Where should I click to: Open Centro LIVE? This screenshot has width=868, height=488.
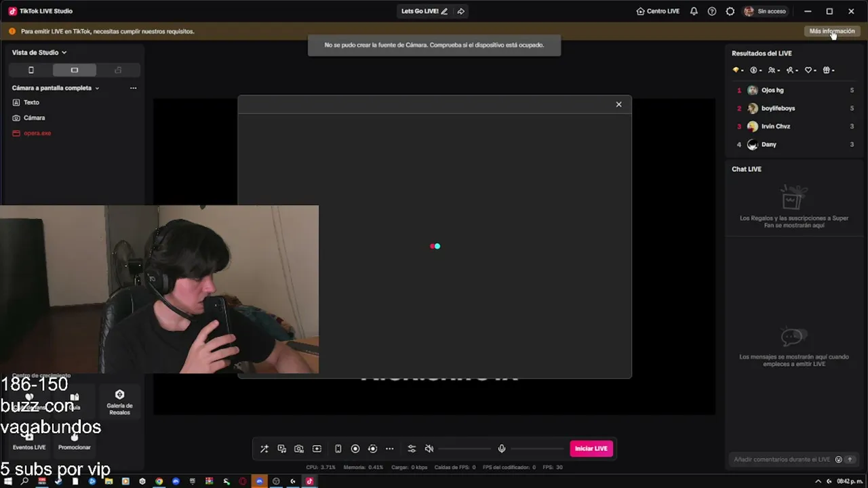(658, 12)
